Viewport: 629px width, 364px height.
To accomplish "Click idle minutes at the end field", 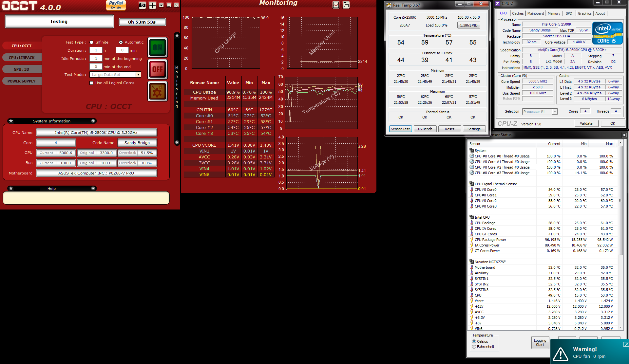I will click(96, 66).
